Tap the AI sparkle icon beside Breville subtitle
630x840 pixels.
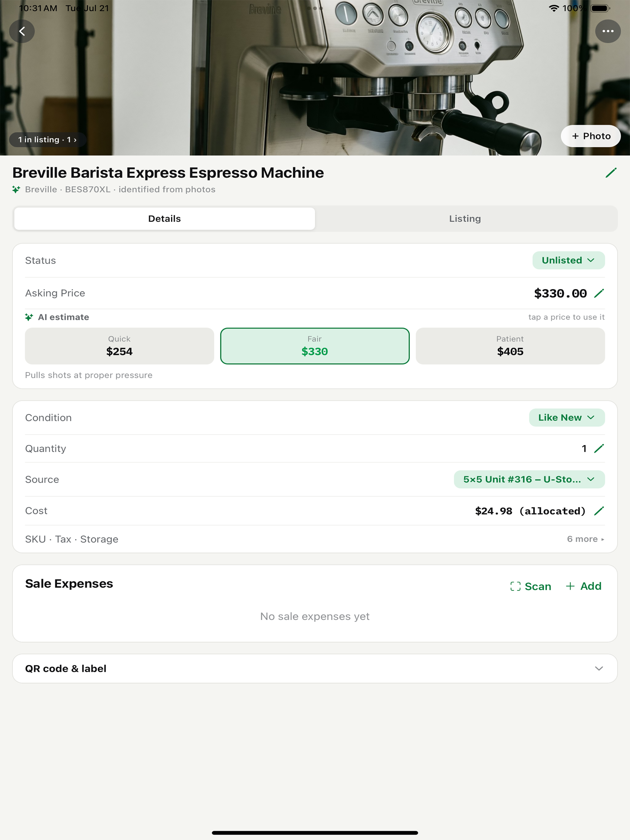(x=16, y=189)
